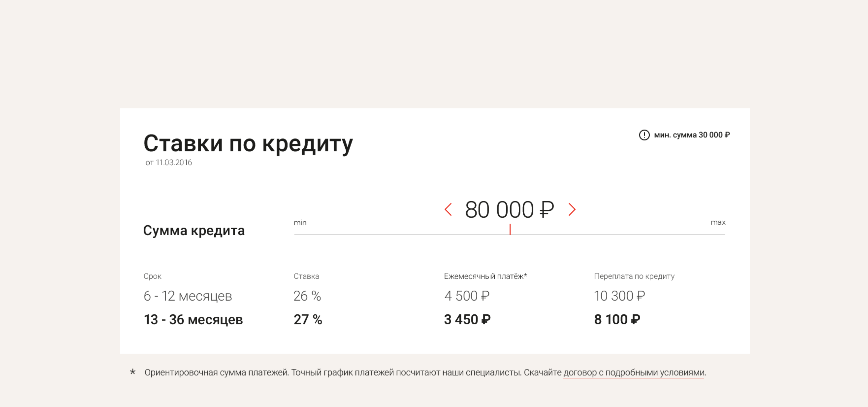Click the 27 % rate value
Screen dimensions: 868x407
(308, 319)
